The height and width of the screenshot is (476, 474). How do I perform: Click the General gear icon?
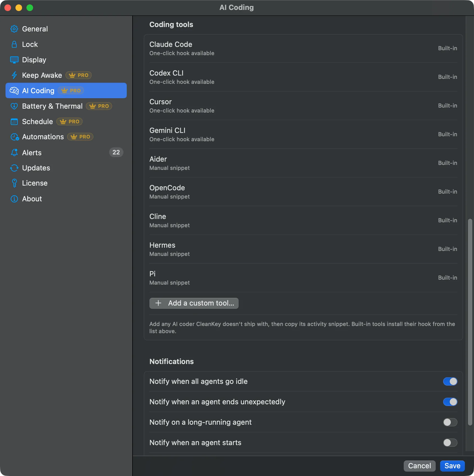pyautogui.click(x=14, y=29)
